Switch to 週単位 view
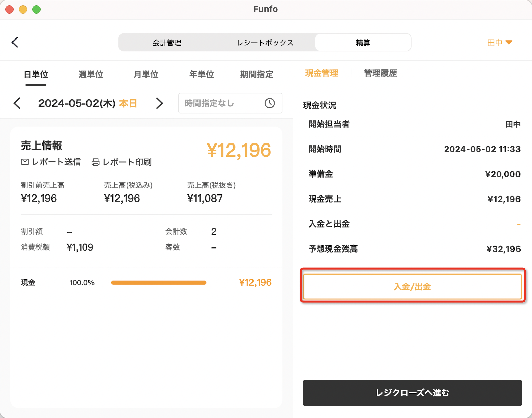The height and width of the screenshot is (418, 532). (91, 74)
